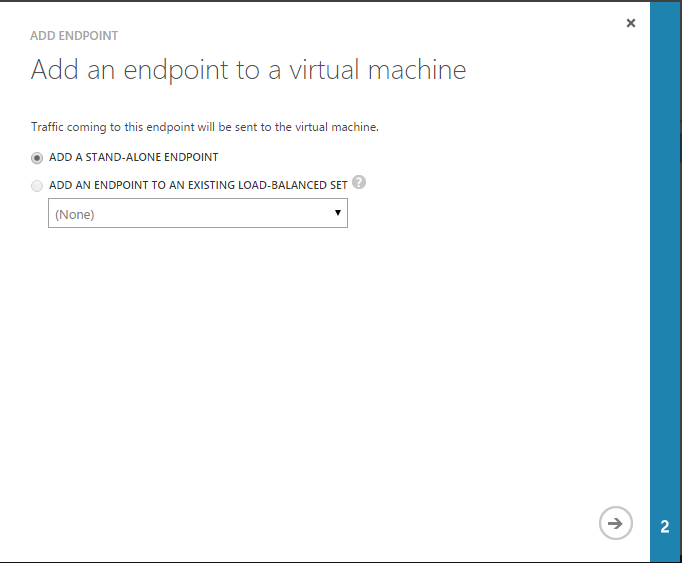Click the next arrow button
The height and width of the screenshot is (563, 682).
click(x=616, y=523)
